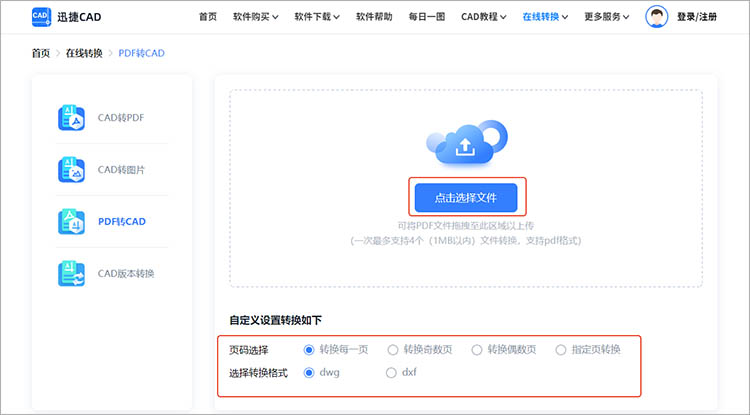Choose dxf output format

click(391, 372)
